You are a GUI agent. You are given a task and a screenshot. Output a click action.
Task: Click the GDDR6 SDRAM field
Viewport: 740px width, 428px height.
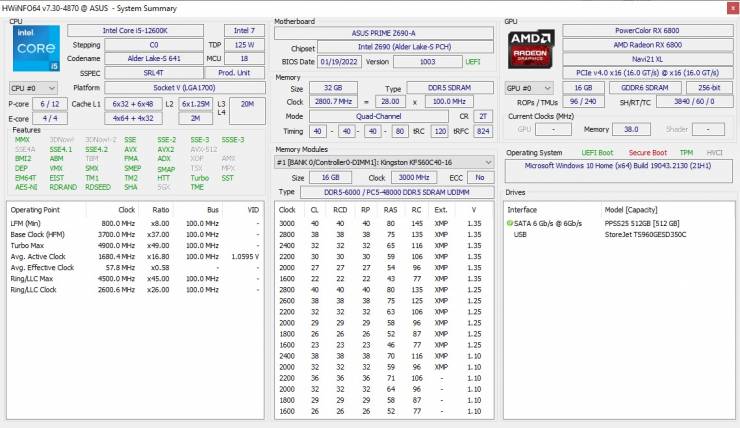645,88
